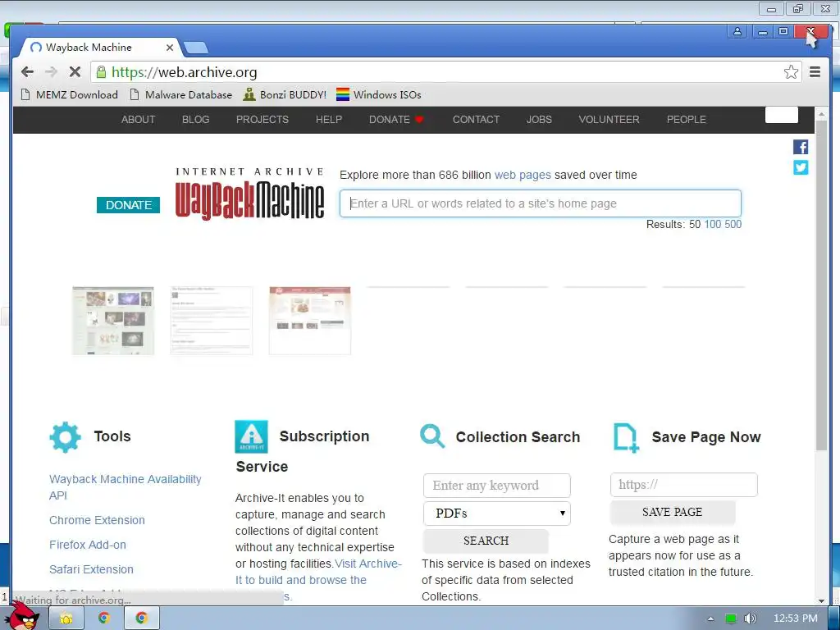Open the Malware Database bookmark

tap(181, 95)
